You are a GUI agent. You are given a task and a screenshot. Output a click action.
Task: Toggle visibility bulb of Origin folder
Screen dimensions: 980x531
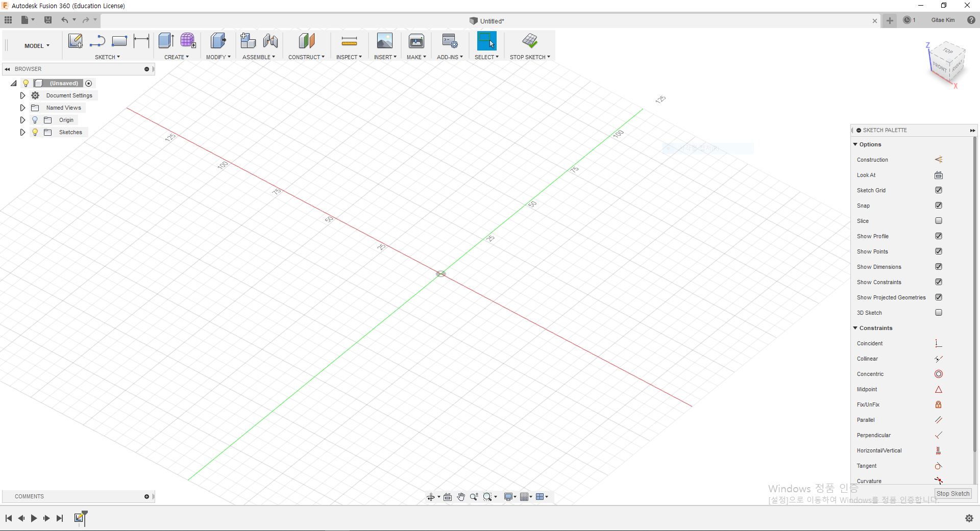[35, 120]
